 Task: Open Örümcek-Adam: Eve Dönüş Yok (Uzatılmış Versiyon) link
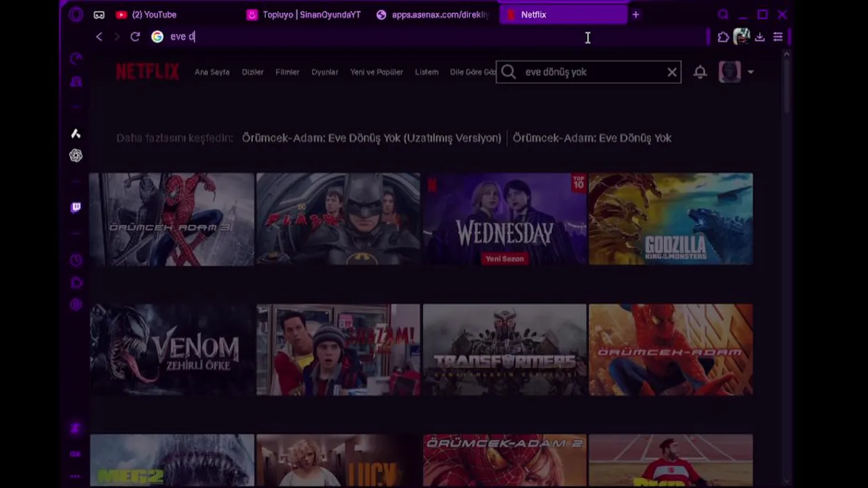click(372, 138)
